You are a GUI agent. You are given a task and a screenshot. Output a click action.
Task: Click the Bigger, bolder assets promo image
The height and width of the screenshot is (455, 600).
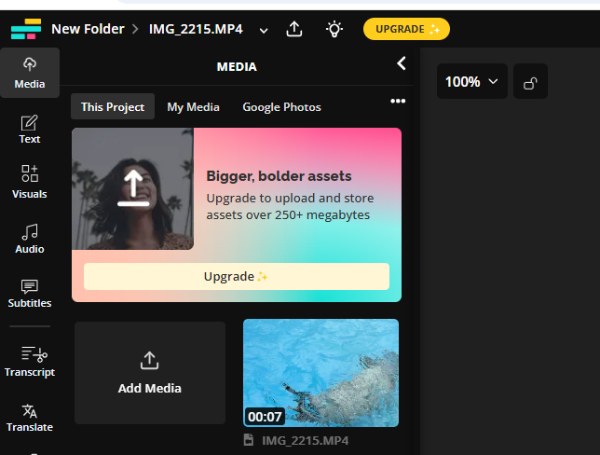[x=132, y=189]
